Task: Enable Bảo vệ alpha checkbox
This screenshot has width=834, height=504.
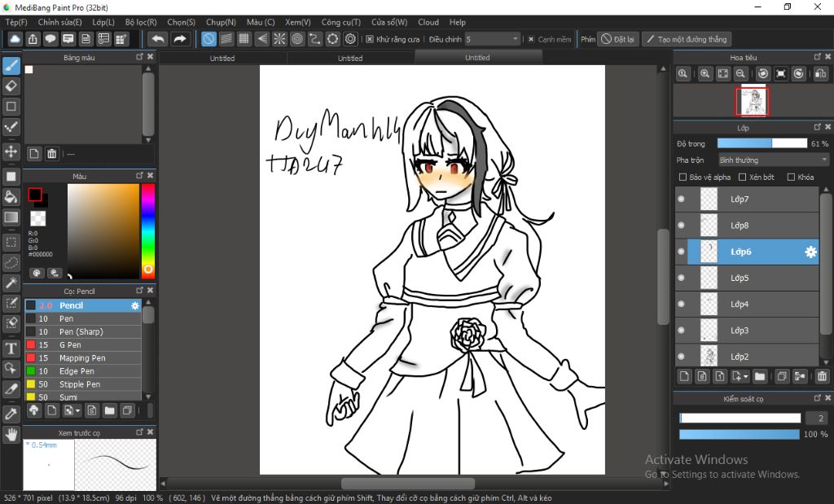Action: point(683,177)
